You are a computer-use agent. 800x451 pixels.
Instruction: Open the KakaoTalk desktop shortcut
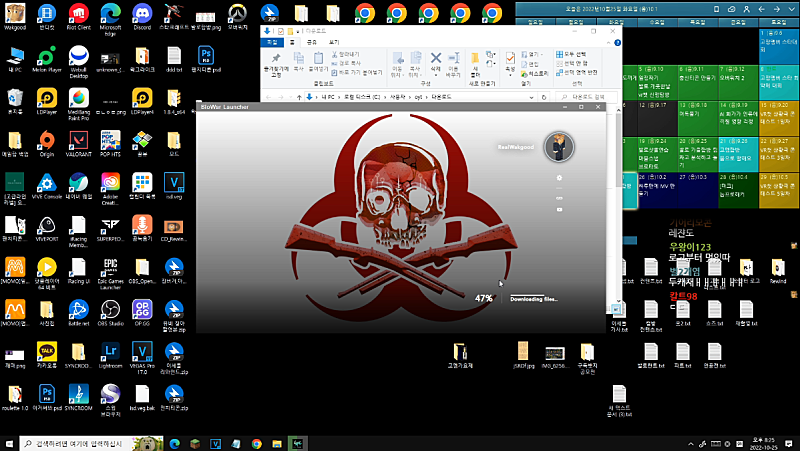46,353
